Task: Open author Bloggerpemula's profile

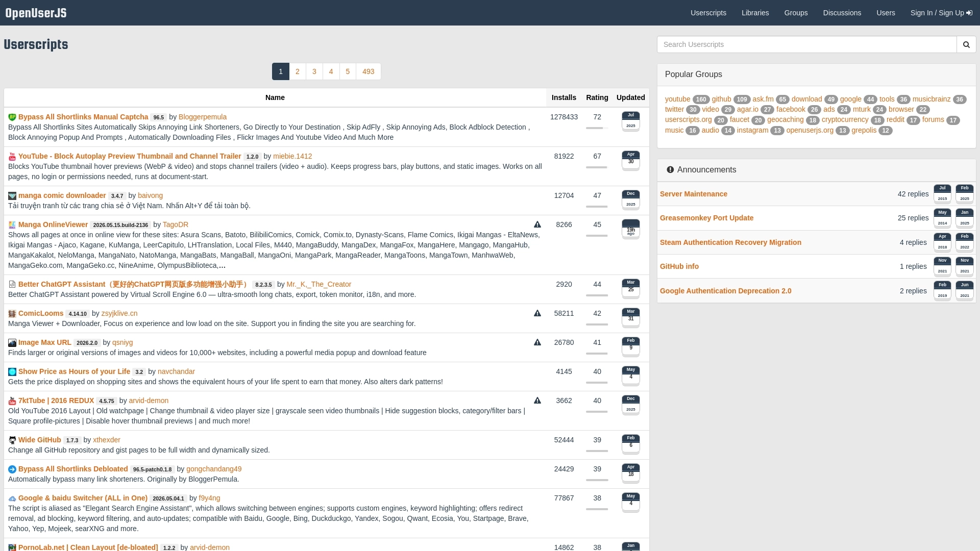Action: (x=203, y=117)
